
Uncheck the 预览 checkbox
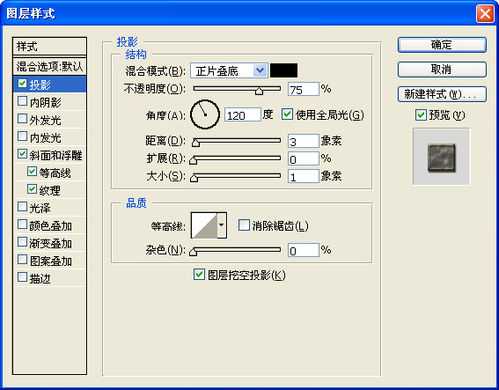coord(421,115)
